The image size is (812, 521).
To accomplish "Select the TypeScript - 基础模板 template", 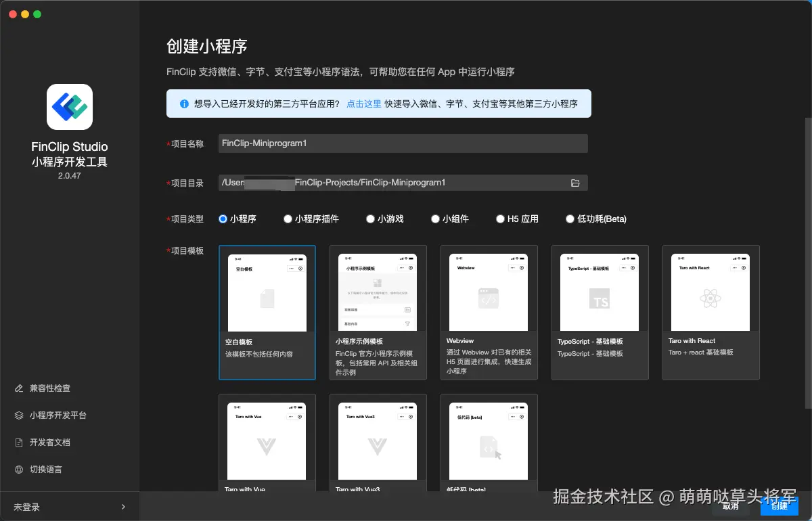I will pos(600,311).
